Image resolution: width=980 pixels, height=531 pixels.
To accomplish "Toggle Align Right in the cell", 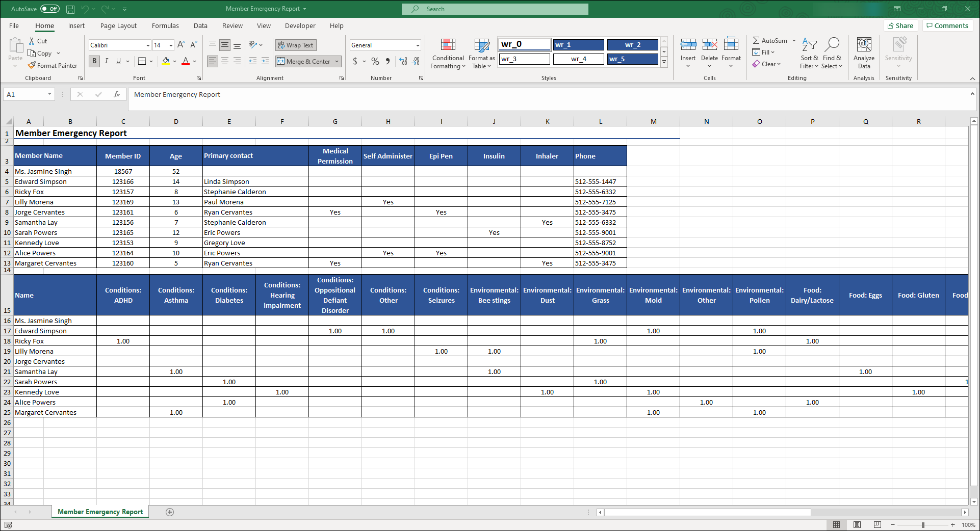I will tap(237, 61).
